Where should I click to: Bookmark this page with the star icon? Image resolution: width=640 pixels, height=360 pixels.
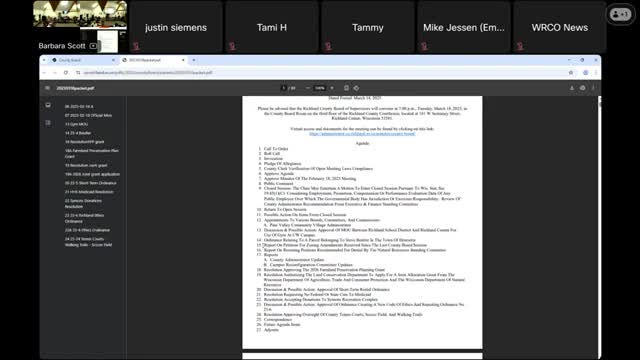571,73
